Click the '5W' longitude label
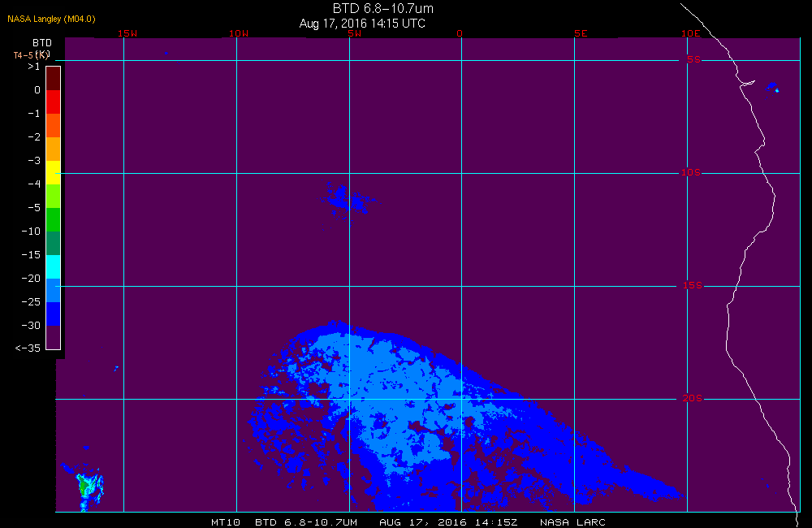This screenshot has height=528, width=812. click(x=354, y=33)
